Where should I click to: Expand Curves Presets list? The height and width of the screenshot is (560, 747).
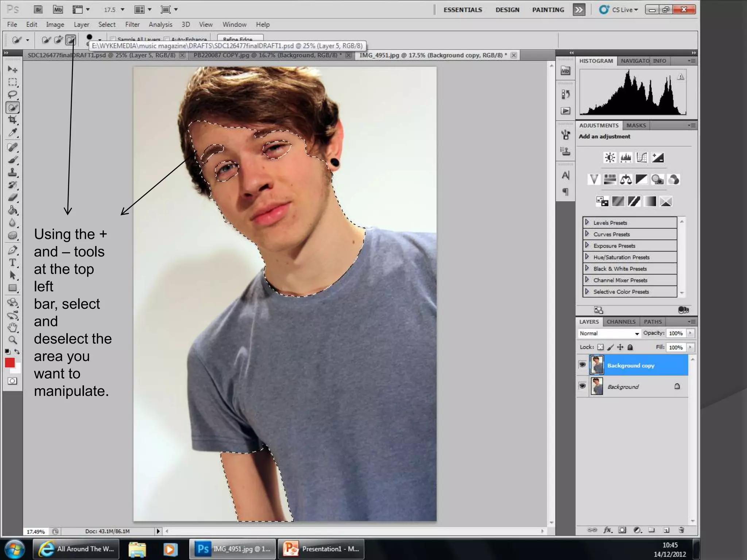tap(587, 234)
